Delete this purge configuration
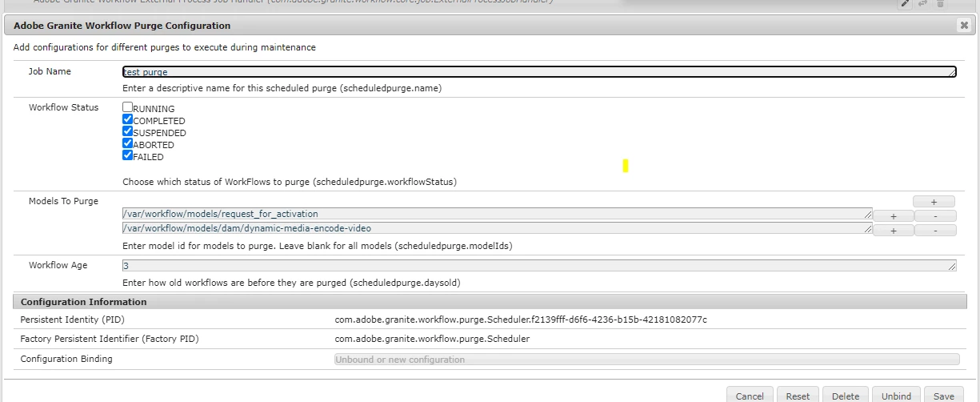The width and height of the screenshot is (980, 402). (845, 396)
